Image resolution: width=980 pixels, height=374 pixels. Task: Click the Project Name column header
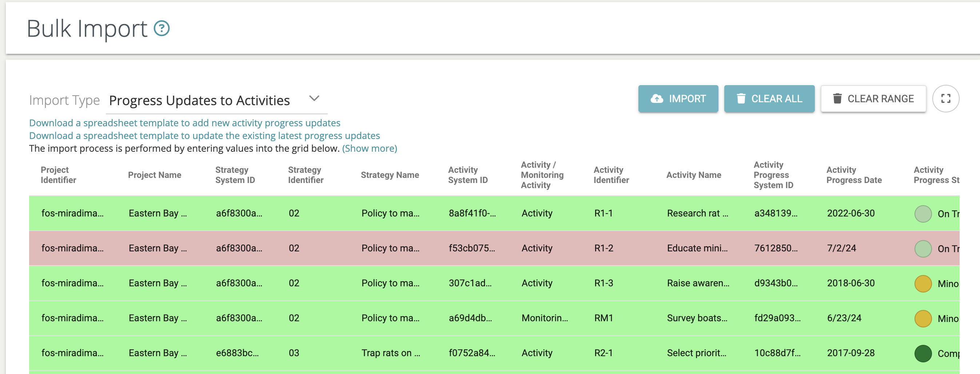pos(155,175)
